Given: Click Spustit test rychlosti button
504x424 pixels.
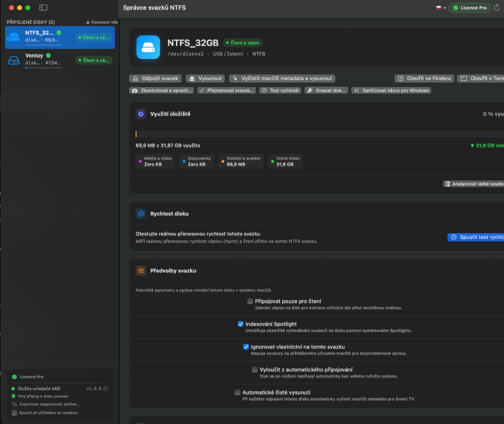Looking at the screenshot, I should point(476,237).
